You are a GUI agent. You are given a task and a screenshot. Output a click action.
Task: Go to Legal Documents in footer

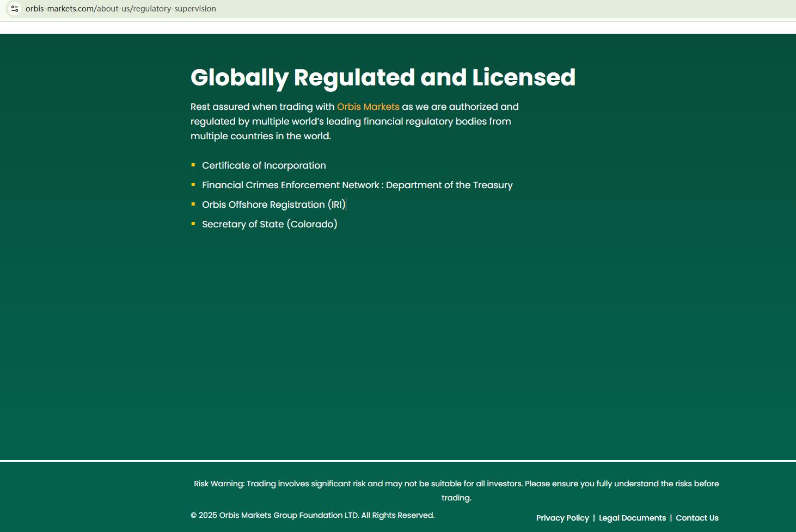[632, 518]
